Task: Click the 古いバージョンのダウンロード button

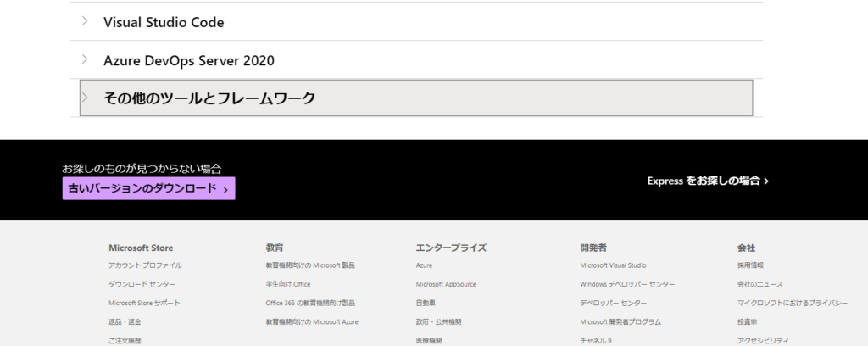Action: [x=148, y=188]
